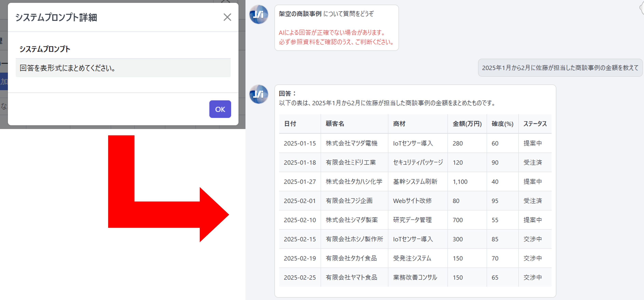The height and width of the screenshot is (300, 644).
Task: Close the システムプロンプト詳細 dialog with X
Action: pyautogui.click(x=227, y=17)
